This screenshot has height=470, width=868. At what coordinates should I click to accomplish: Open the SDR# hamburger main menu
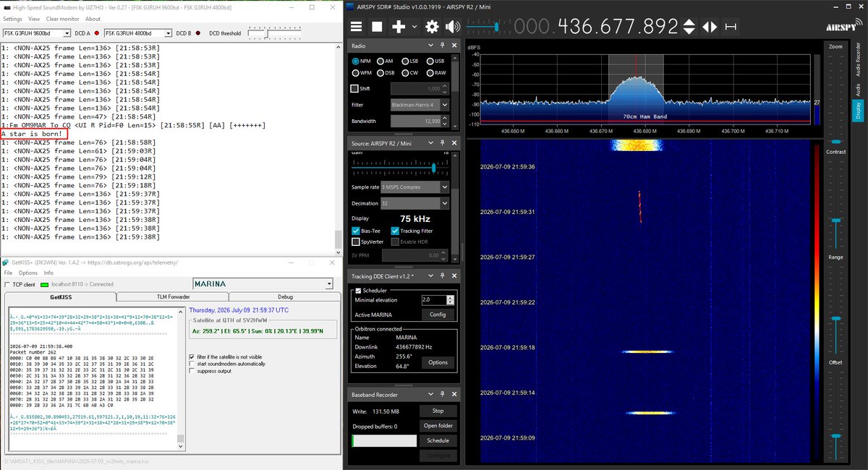(x=357, y=27)
